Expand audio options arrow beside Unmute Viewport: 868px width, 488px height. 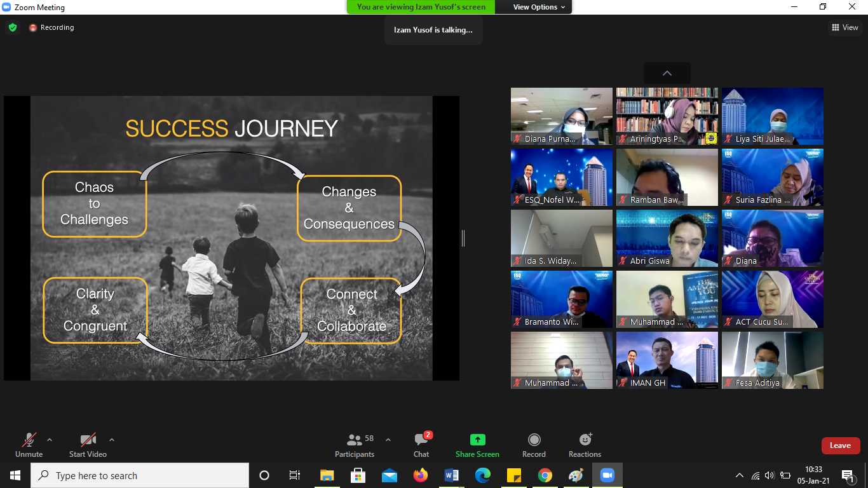point(50,440)
